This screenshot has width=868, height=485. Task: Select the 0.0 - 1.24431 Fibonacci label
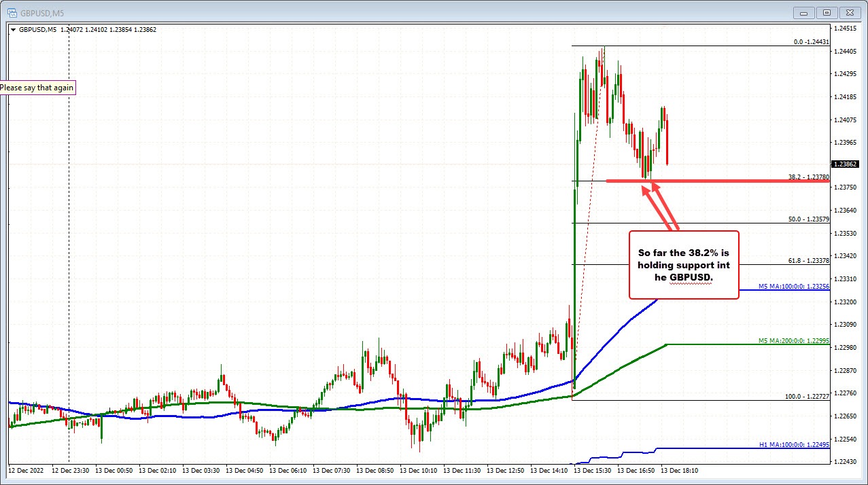(x=811, y=42)
